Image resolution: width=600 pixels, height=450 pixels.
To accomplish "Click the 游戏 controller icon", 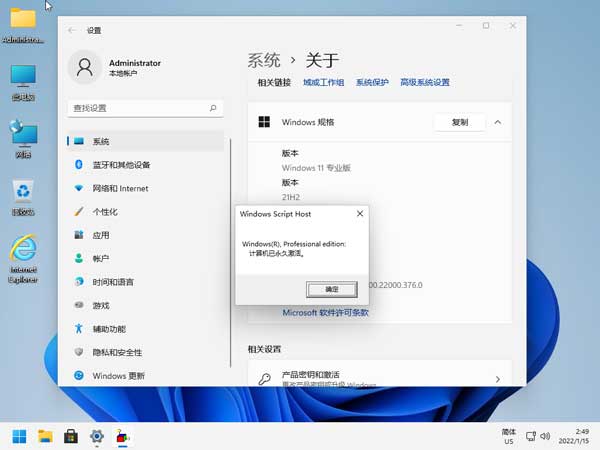I will pos(79,305).
